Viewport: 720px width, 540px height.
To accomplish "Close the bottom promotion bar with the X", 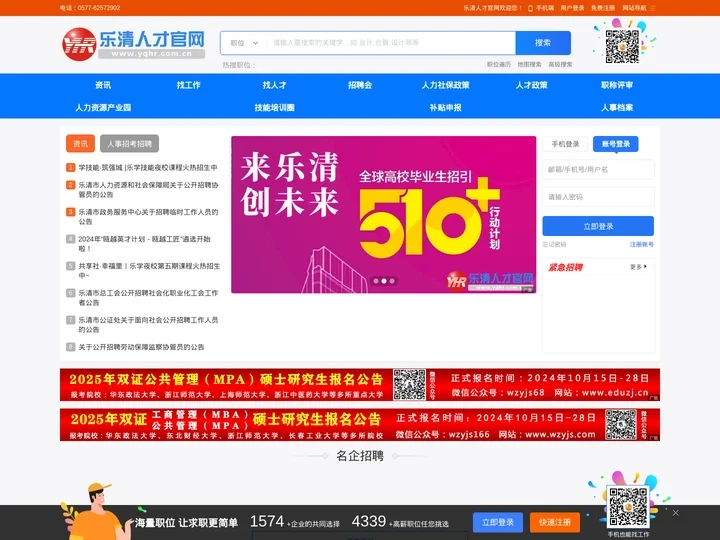I will tap(675, 513).
